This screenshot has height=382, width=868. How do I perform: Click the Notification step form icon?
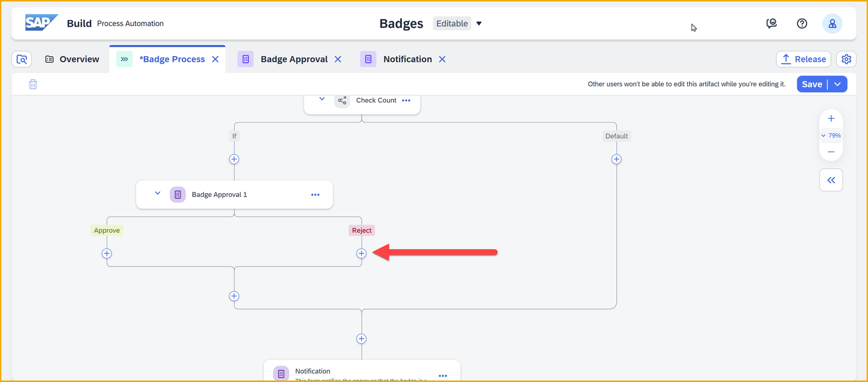point(281,374)
